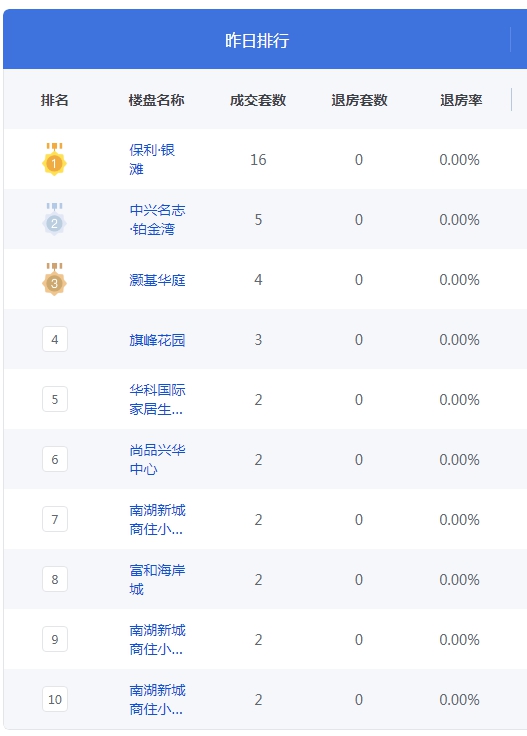Open the 灏基华庭 property link

[x=157, y=280]
